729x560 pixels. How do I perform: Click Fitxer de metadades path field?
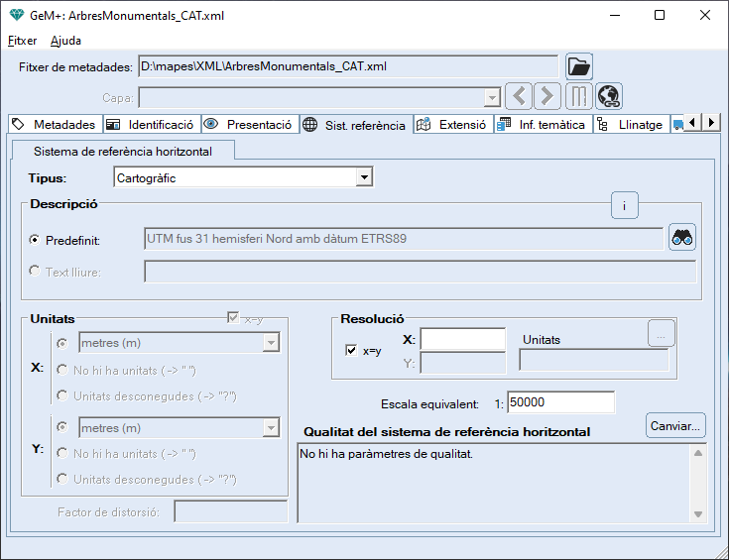pyautogui.click(x=348, y=66)
